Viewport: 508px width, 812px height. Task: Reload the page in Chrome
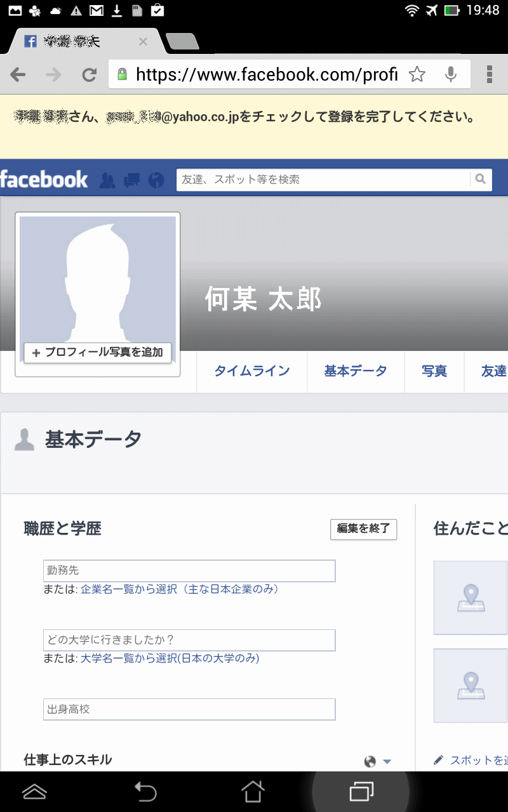click(90, 75)
